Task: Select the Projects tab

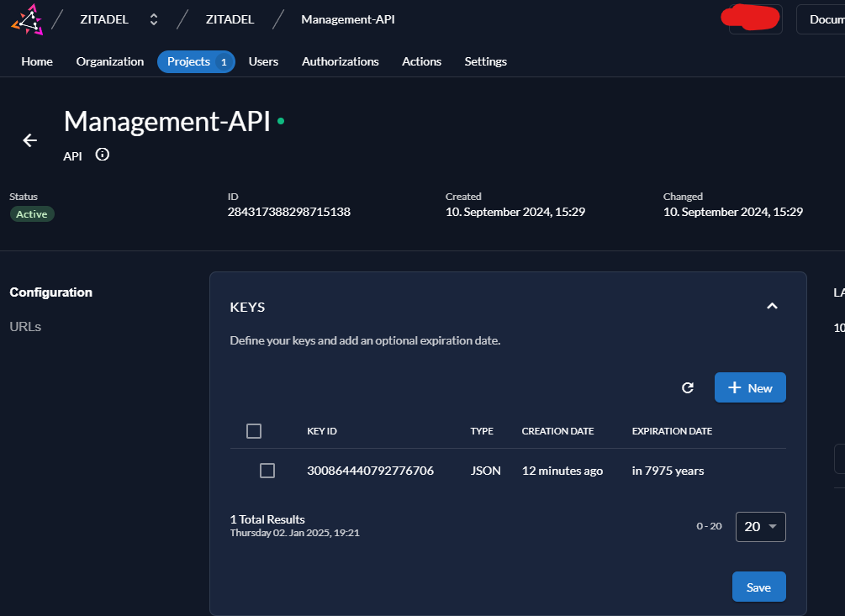Action: pos(196,61)
